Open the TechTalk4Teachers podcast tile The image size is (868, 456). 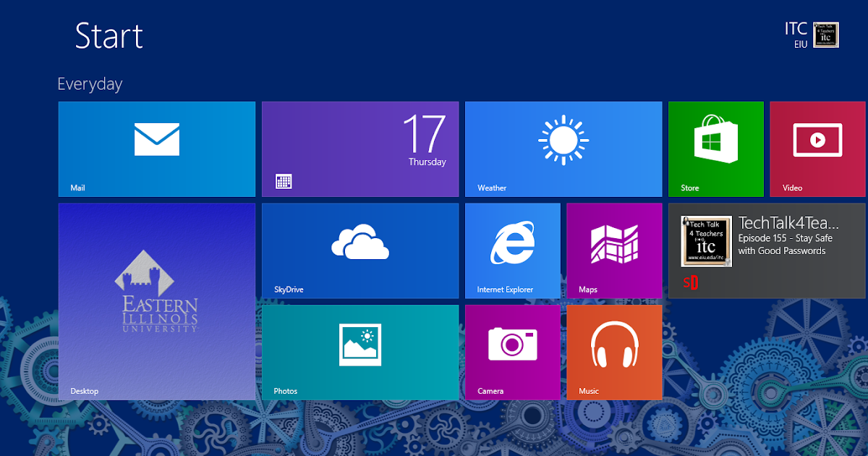(767, 251)
